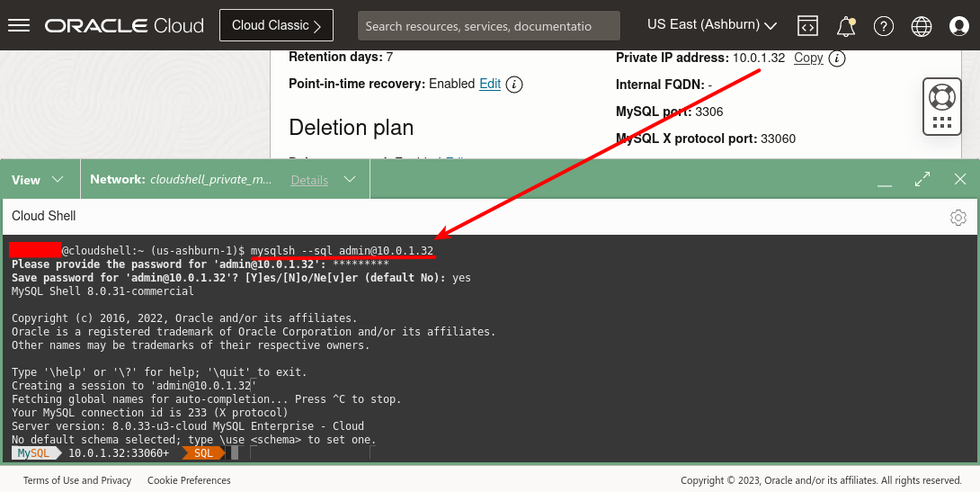Open Cloud Shell settings gear
The height and width of the screenshot is (492, 980).
(x=958, y=217)
